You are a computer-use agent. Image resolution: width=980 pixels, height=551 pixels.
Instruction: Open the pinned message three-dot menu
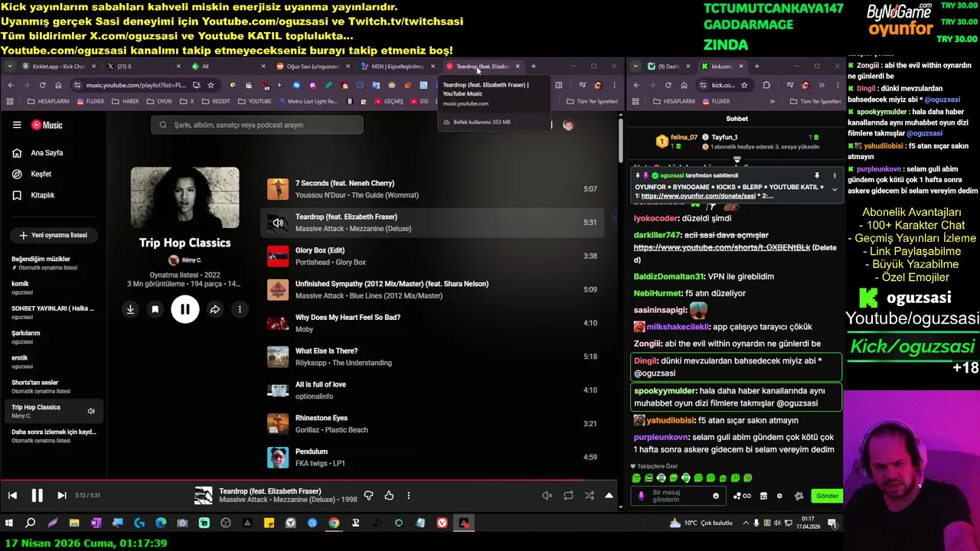tap(835, 175)
